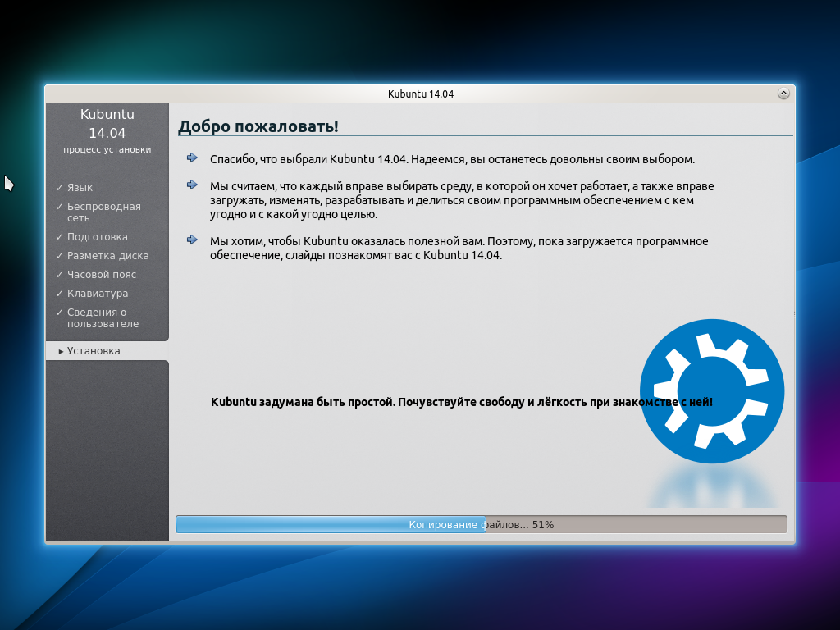
Task: Click the arrow bullet beside 'Мы хотим'
Action: [x=192, y=240]
